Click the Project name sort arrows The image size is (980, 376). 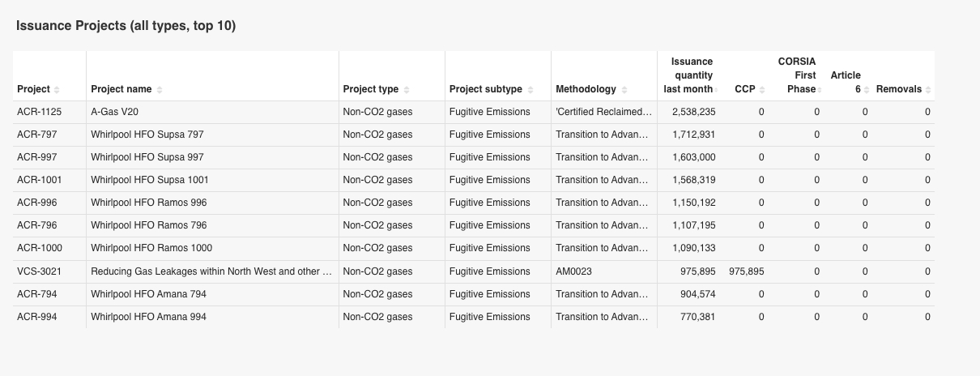click(160, 89)
